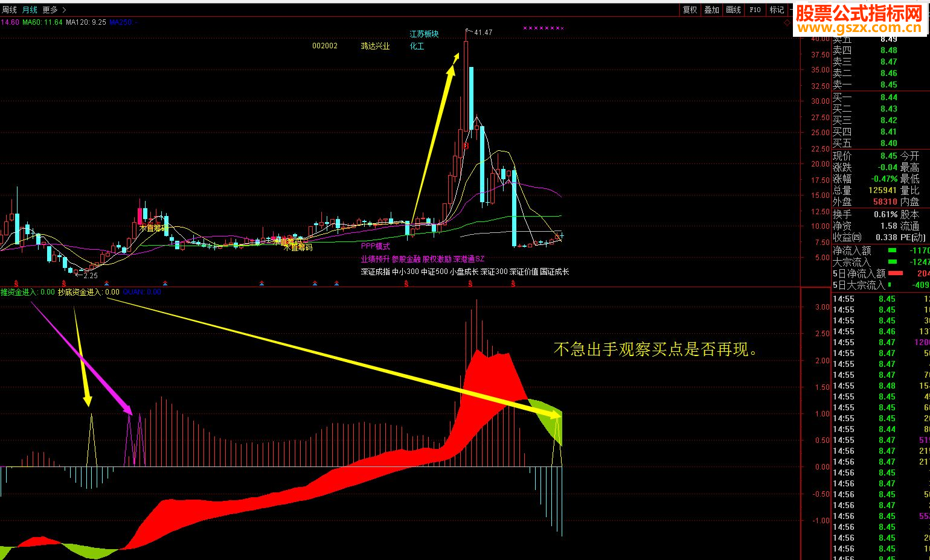Open the 画线 drawing tools
930x560 pixels.
coord(733,10)
